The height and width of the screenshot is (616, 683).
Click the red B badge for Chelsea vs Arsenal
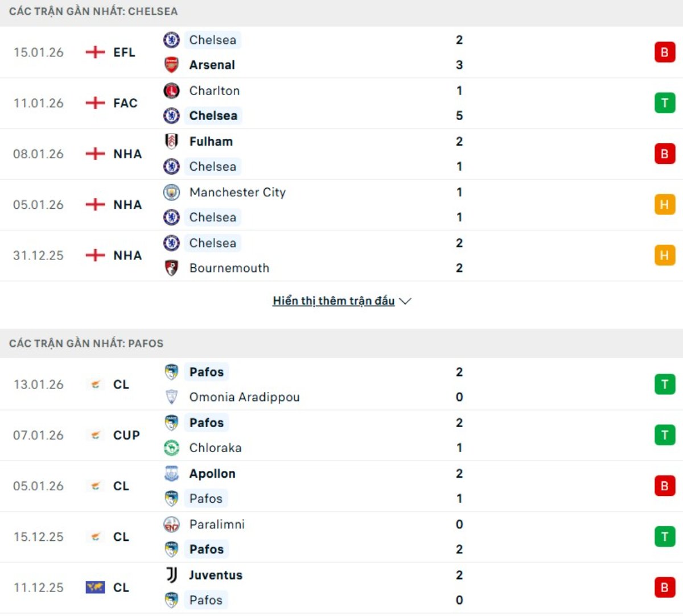[664, 52]
